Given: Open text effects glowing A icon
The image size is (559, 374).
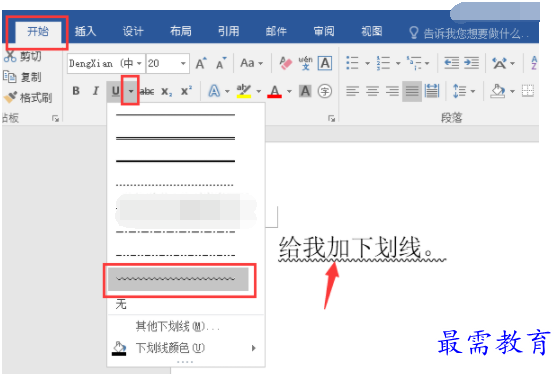Looking at the screenshot, I should tap(214, 91).
